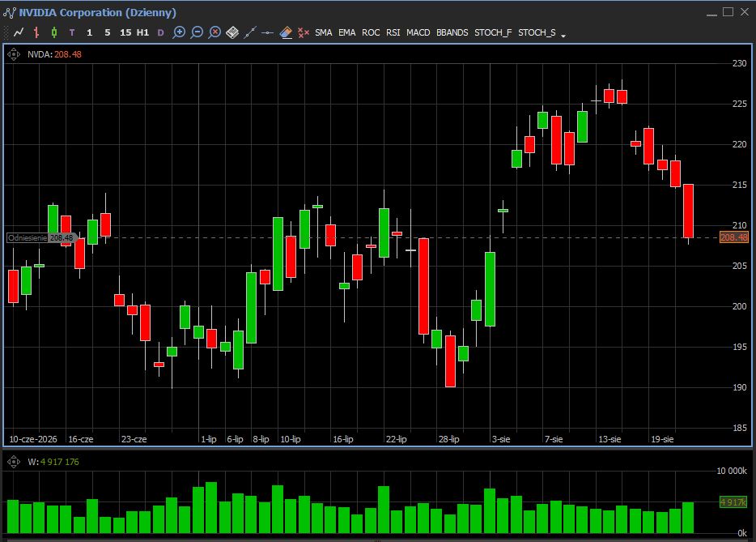Expand the toolbar overflow arrow
Screen dimensions: 756x542
coord(563,35)
